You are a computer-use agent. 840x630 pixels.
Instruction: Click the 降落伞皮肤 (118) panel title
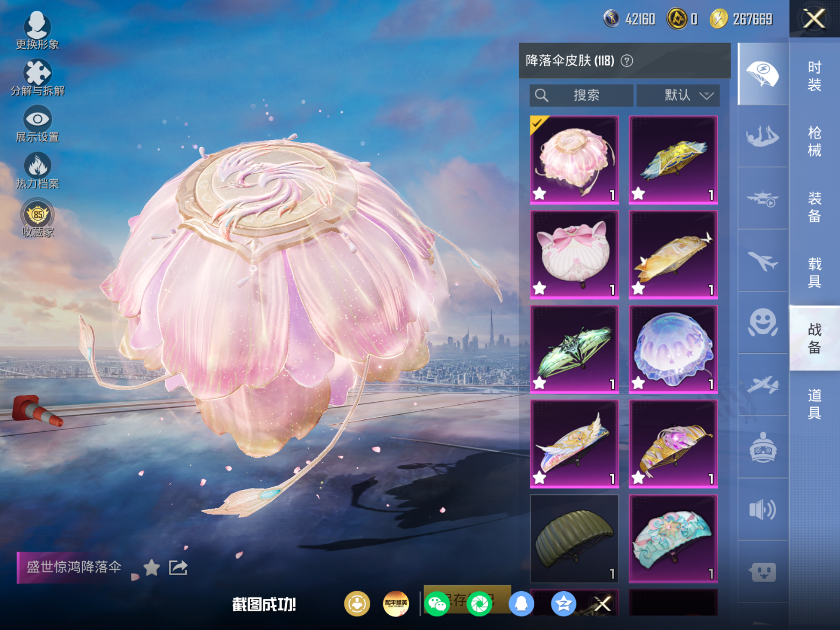pos(570,61)
